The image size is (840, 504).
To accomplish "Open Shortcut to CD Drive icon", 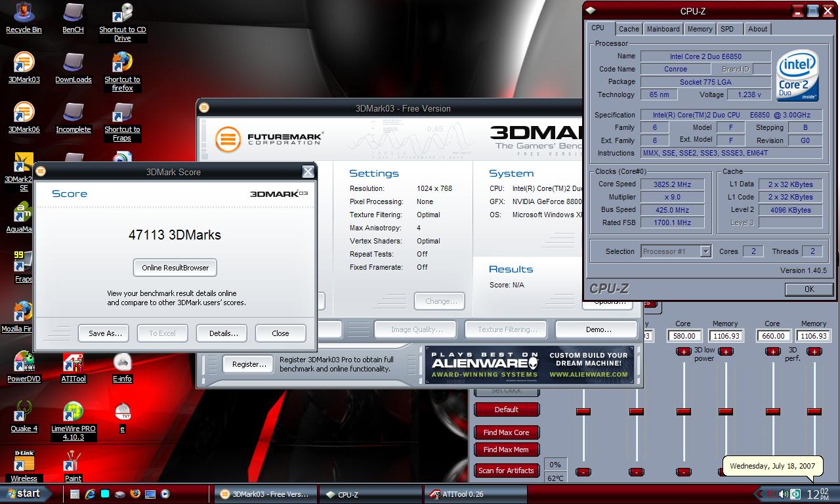I will (x=123, y=22).
